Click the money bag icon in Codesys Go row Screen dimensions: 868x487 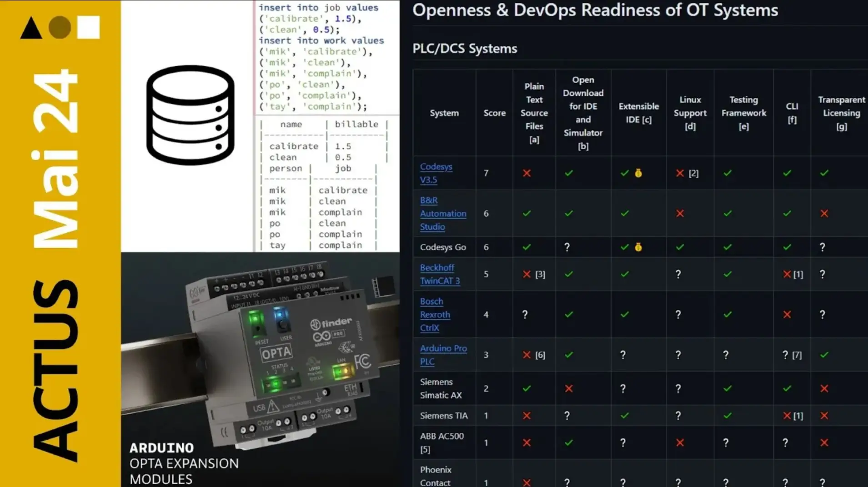(638, 247)
